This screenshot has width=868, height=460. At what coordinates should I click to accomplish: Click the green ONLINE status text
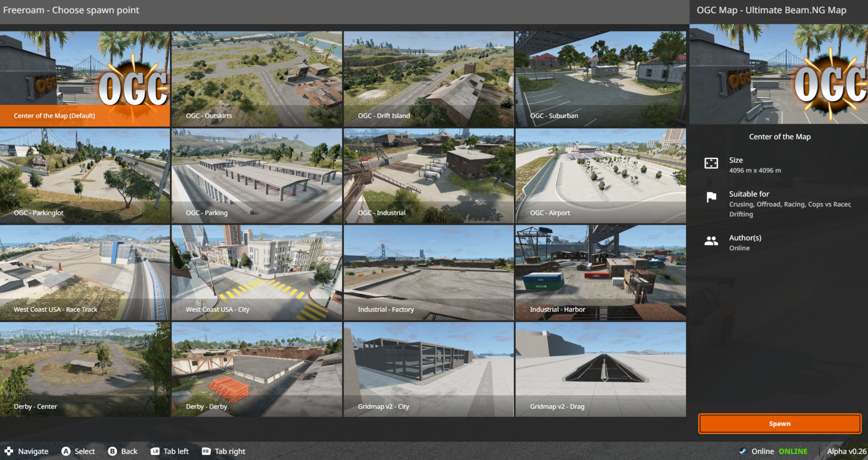point(793,451)
